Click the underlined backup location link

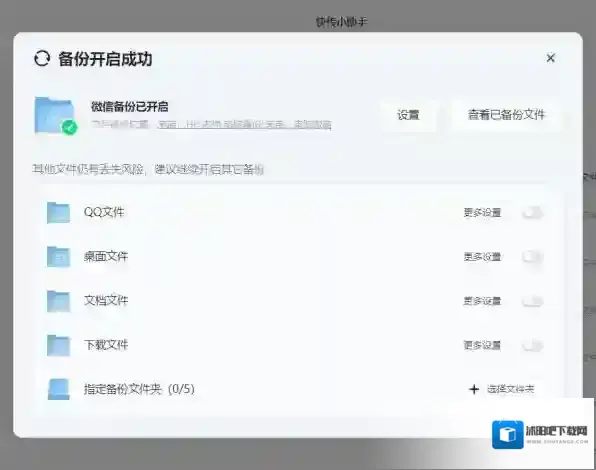tap(244, 125)
